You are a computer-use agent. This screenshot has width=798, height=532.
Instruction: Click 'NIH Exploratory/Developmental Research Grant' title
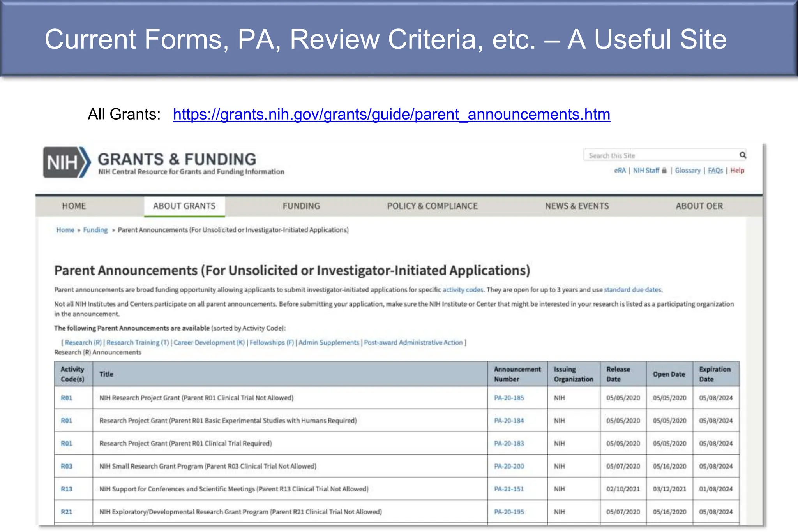click(240, 512)
